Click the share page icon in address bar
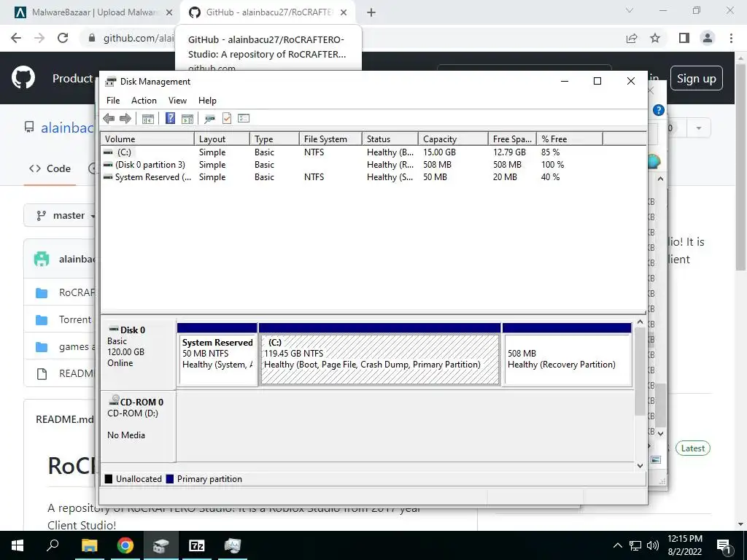 [x=632, y=38]
